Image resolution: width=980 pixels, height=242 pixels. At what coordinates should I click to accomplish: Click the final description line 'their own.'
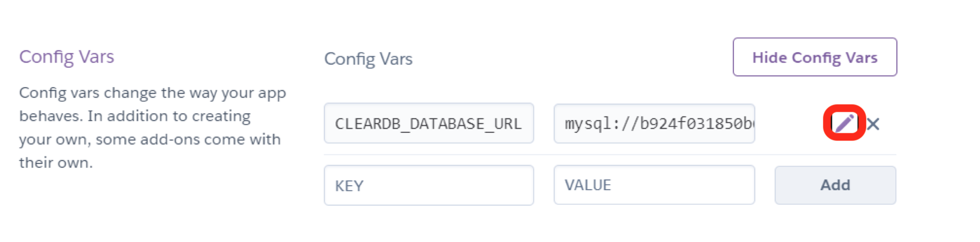[x=56, y=163]
